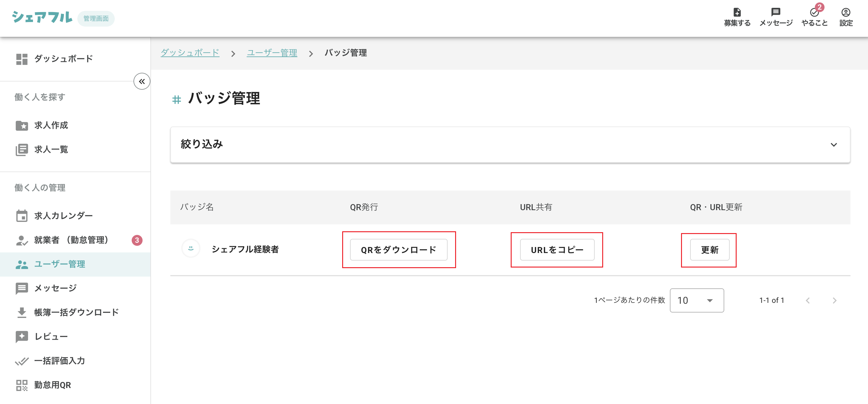The width and height of the screenshot is (868, 404).
Task: Click the QRをダウンロード button
Action: (398, 250)
